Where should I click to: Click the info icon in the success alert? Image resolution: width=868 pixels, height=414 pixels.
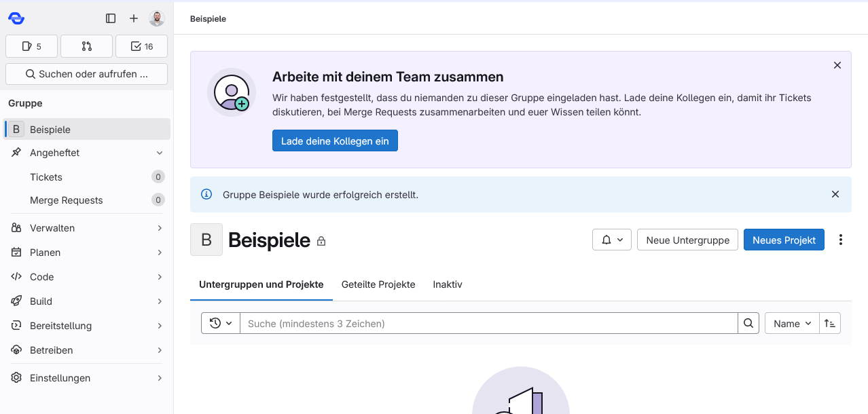click(x=206, y=195)
